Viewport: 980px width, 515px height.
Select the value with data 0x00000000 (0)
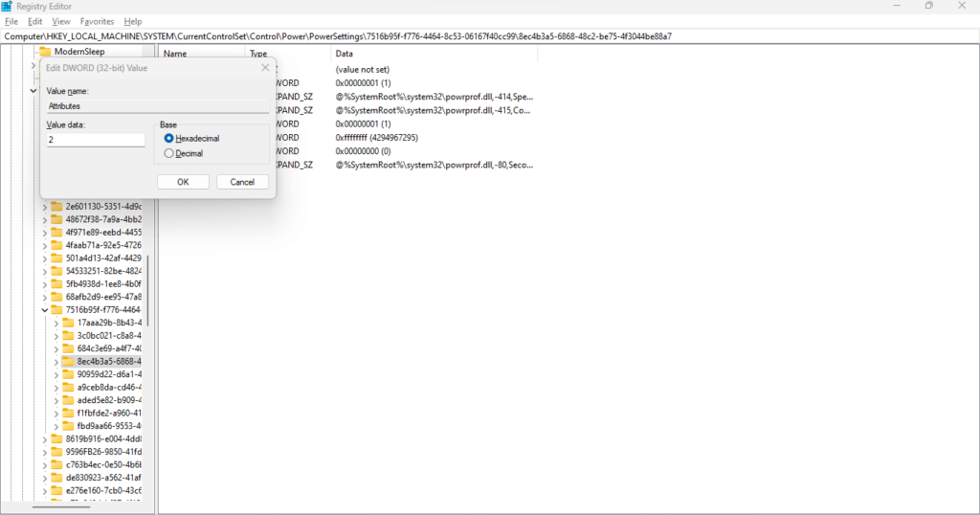[363, 151]
